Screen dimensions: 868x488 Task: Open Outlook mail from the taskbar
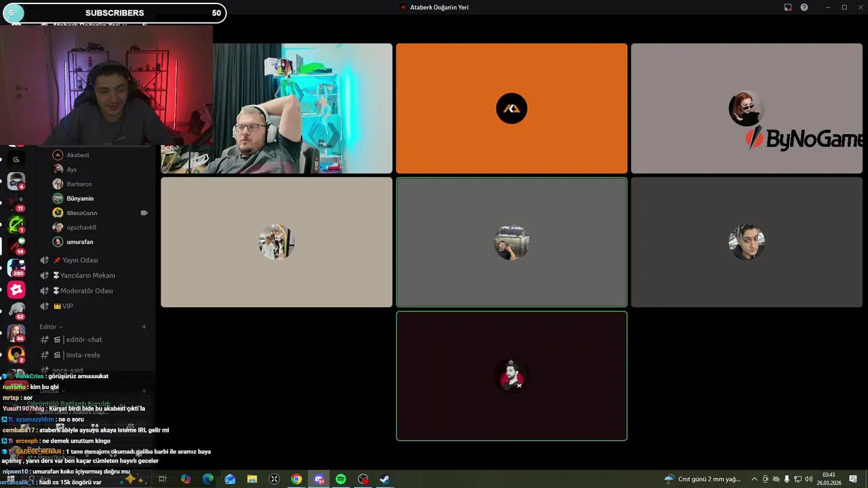pyautogui.click(x=230, y=479)
